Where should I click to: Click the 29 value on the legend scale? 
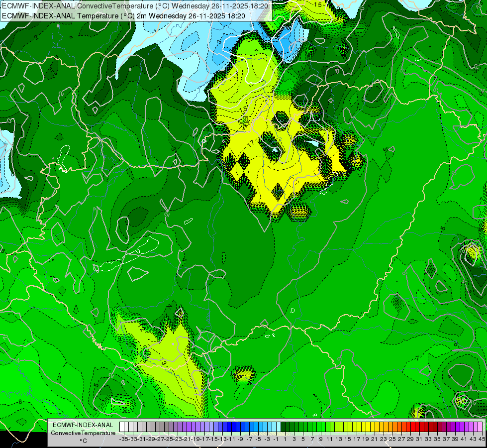[410, 439]
